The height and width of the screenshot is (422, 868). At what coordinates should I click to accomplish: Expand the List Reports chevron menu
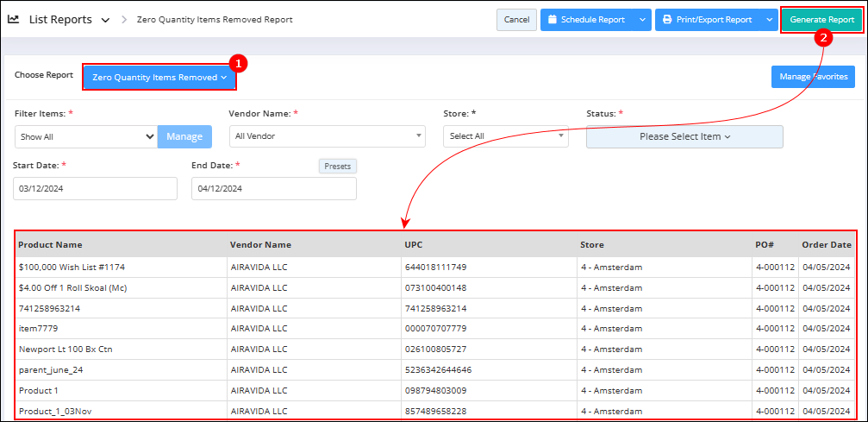(105, 20)
